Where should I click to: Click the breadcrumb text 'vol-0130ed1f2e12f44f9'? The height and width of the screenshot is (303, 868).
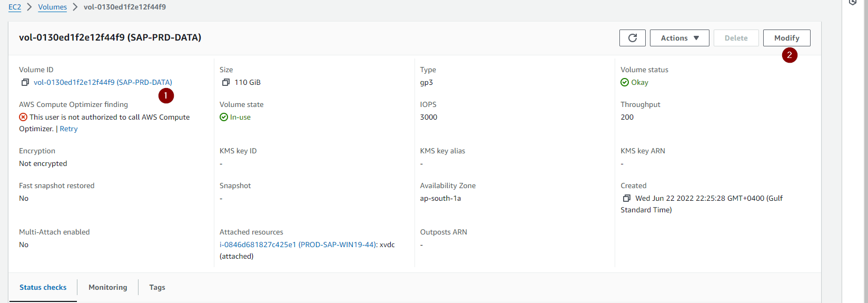pyautogui.click(x=125, y=7)
